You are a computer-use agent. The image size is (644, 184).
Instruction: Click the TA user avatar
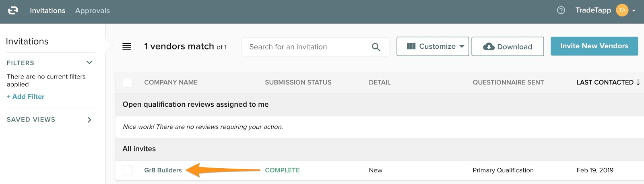pos(622,10)
